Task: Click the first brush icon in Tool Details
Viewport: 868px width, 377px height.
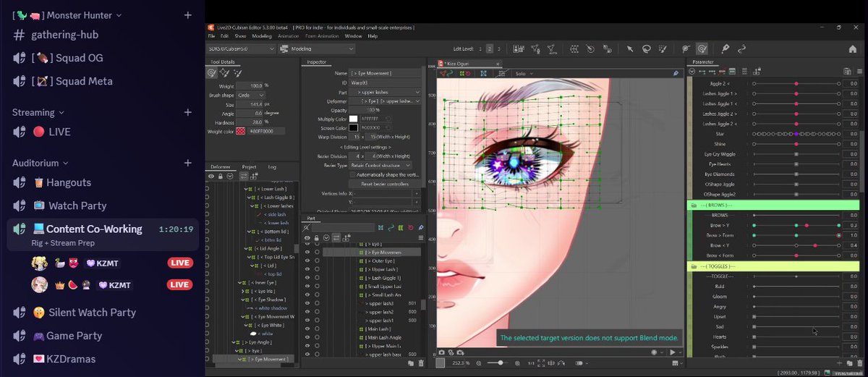Action: pos(212,72)
